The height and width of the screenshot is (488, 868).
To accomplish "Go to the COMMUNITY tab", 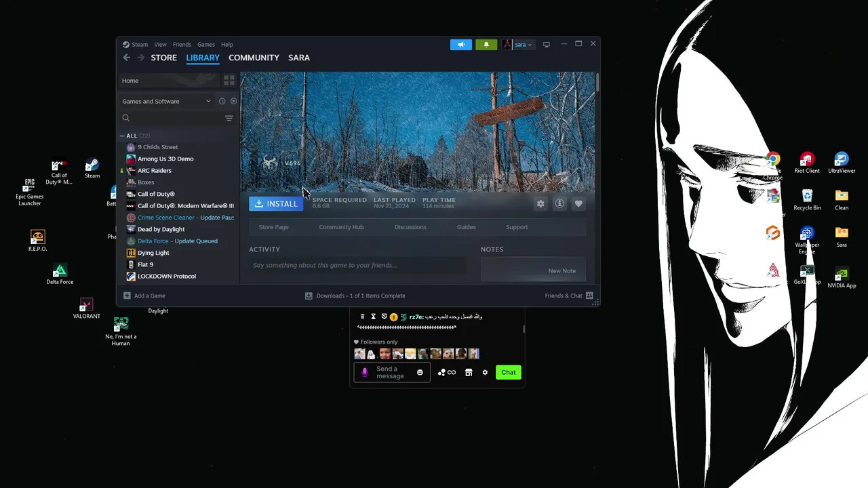I will (x=254, y=58).
